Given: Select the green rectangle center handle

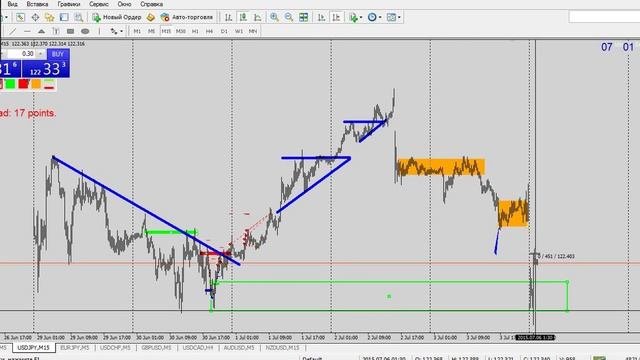Looking at the screenshot, I should [389, 296].
